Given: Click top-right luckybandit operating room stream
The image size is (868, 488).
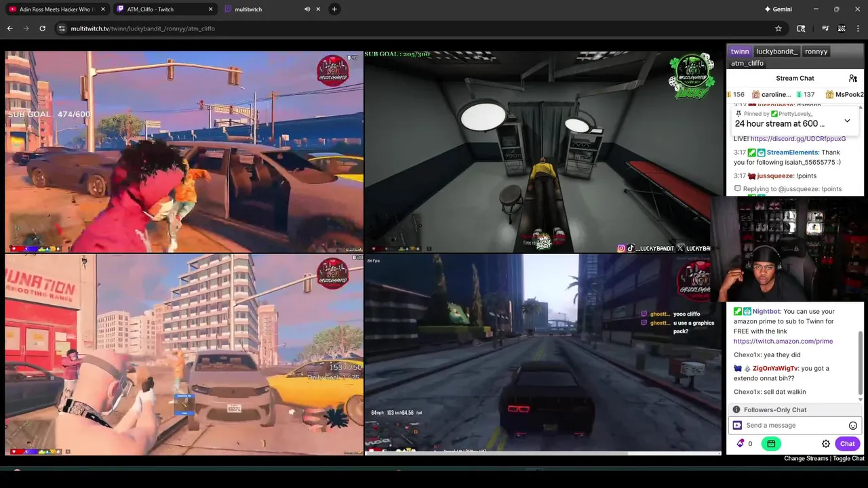Looking at the screenshot, I should pyautogui.click(x=543, y=152).
